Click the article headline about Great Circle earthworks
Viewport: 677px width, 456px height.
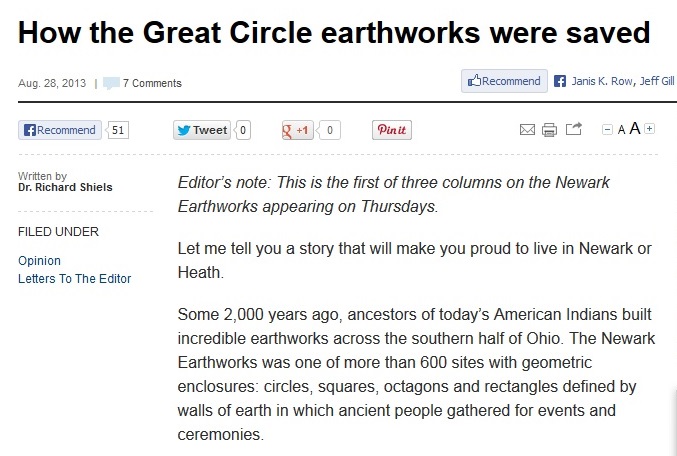pos(334,32)
